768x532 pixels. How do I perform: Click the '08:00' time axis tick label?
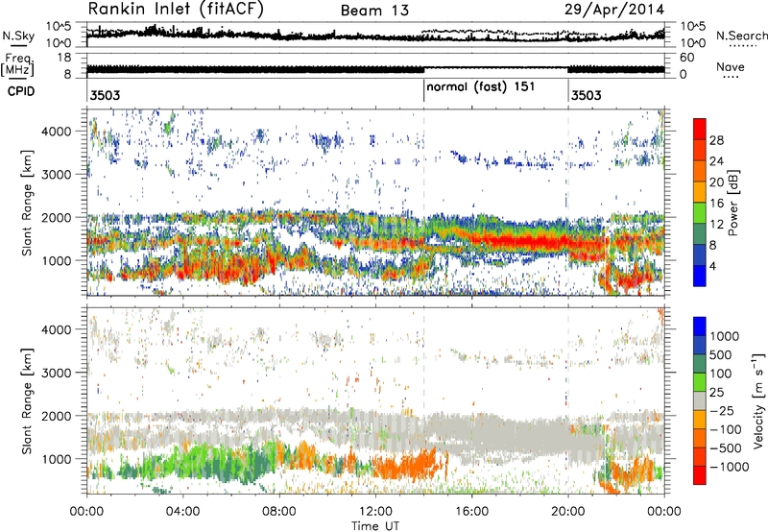[x=279, y=512]
